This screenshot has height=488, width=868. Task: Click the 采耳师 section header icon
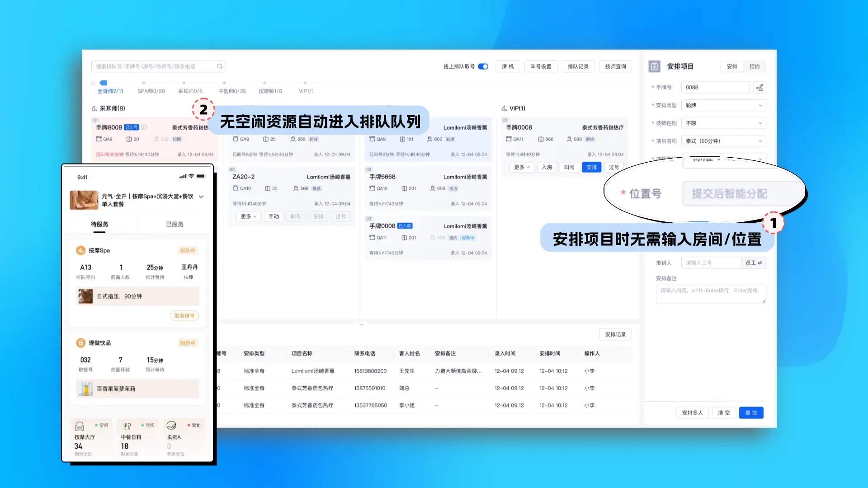[93, 108]
